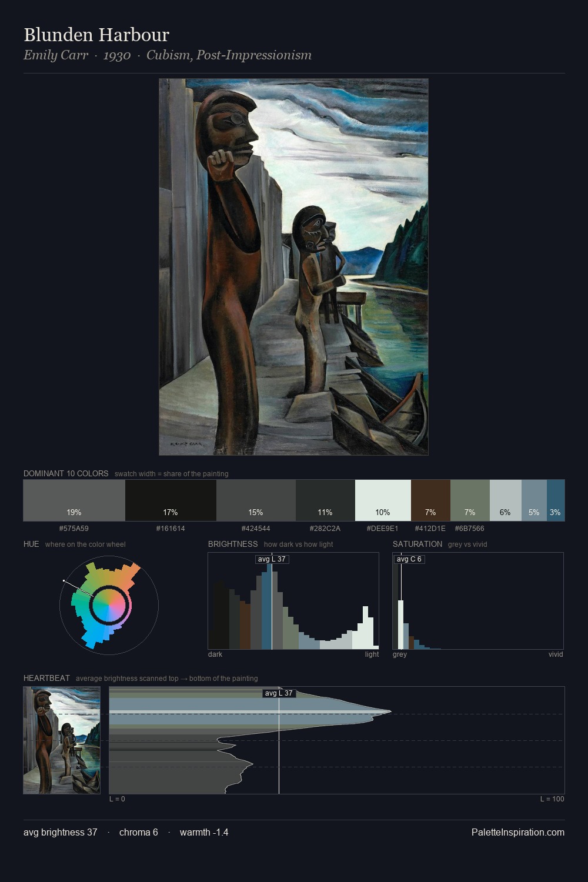Click 'how dark vs how light' caption
Image resolution: width=588 pixels, height=882 pixels.
(298, 544)
